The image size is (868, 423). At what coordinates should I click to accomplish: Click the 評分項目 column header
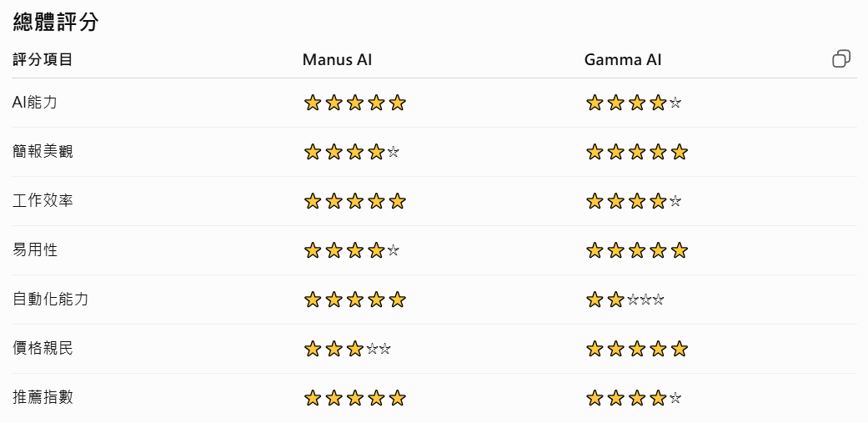(43, 60)
